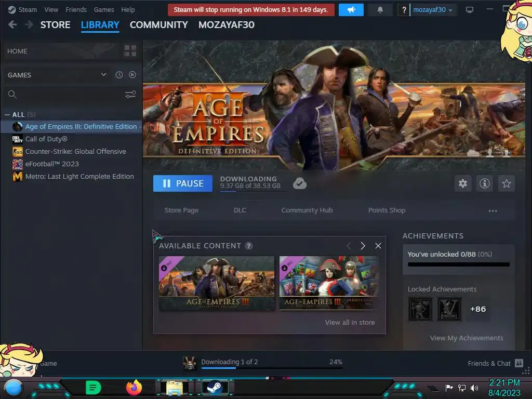Click second locked achievement icon
This screenshot has height=399, width=532.
click(x=449, y=309)
